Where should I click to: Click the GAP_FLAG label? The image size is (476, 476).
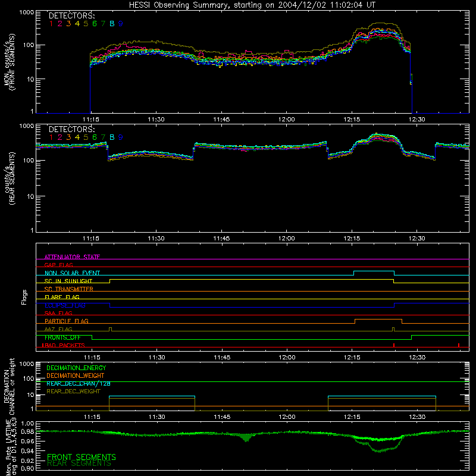pos(58,265)
